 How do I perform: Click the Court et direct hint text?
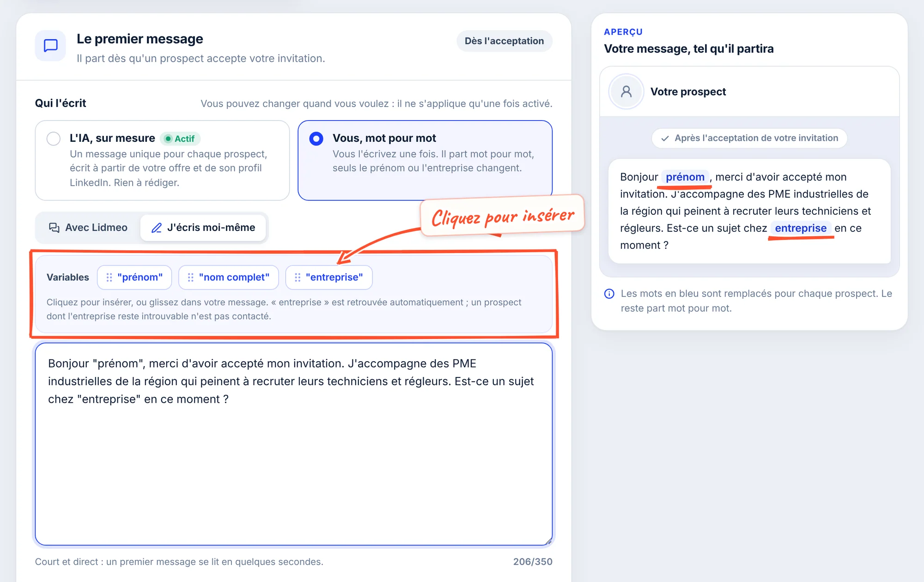point(179,562)
